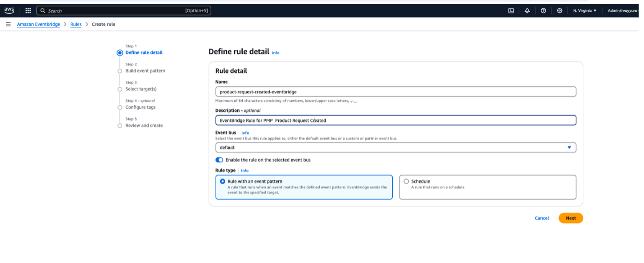Open the Admin account menu
This screenshot has width=644, height=263.
tap(623, 10)
